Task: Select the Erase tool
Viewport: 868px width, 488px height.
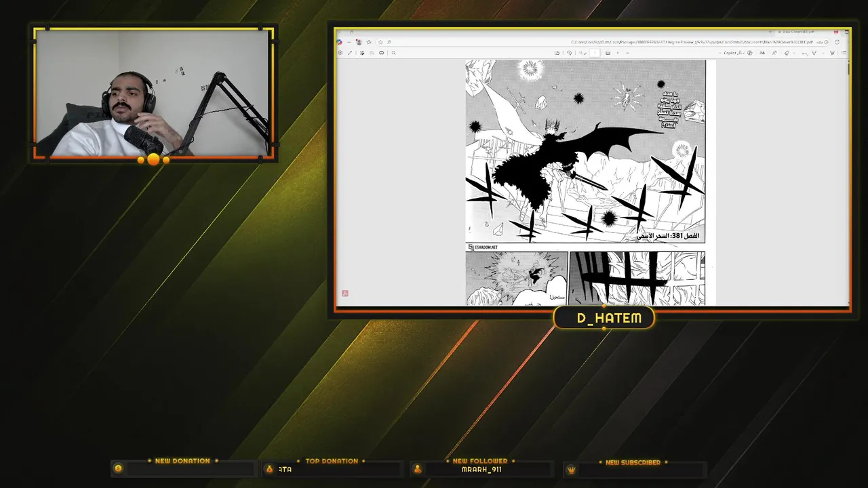Action: [787, 53]
